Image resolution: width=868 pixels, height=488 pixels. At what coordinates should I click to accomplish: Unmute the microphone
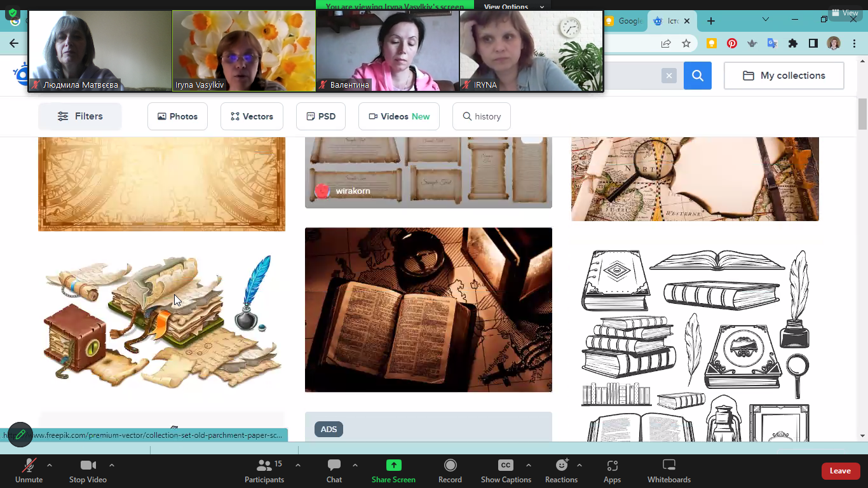click(29, 471)
